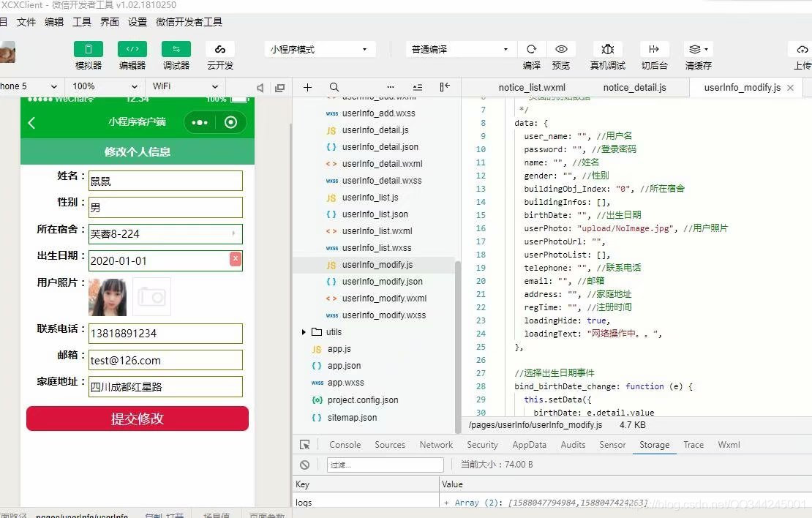Close the userInfo_modify.js tab
The image size is (812, 518).
[x=790, y=88]
